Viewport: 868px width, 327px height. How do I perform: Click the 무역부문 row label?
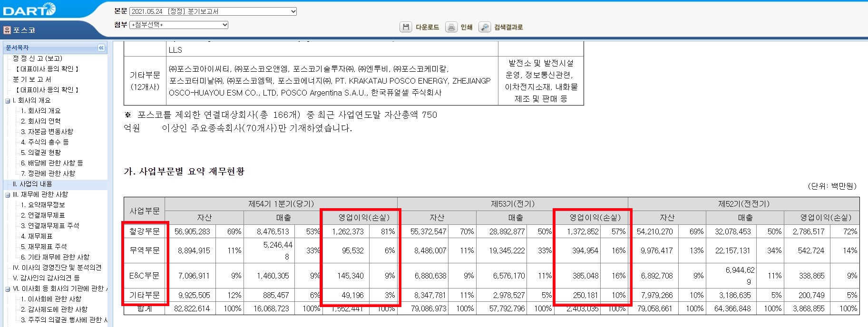tap(145, 250)
